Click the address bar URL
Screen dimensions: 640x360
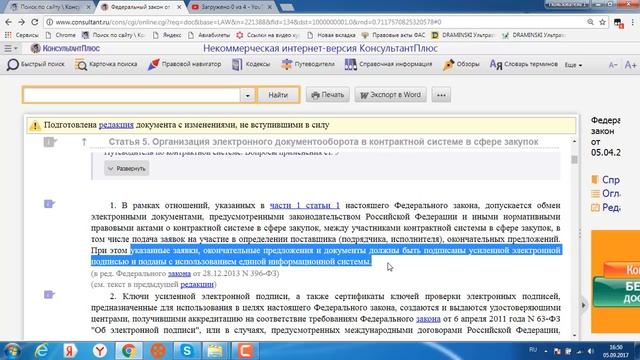pos(248,22)
